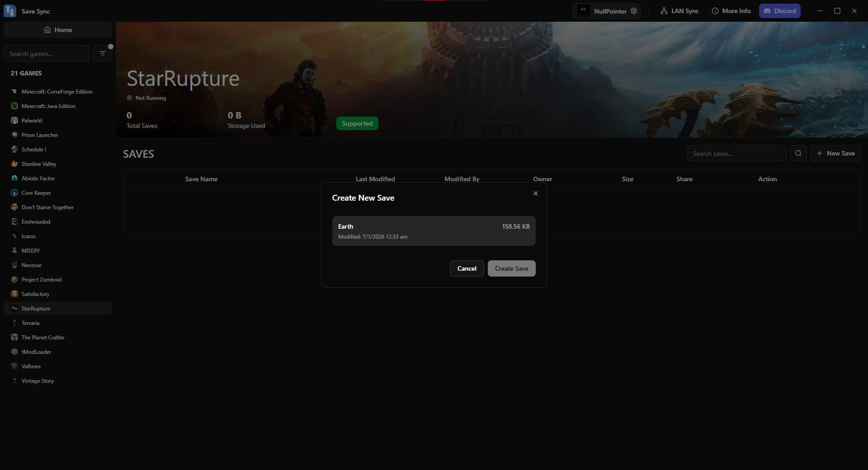Click the Don't Starve Together icon
868x470 pixels.
click(x=14, y=207)
